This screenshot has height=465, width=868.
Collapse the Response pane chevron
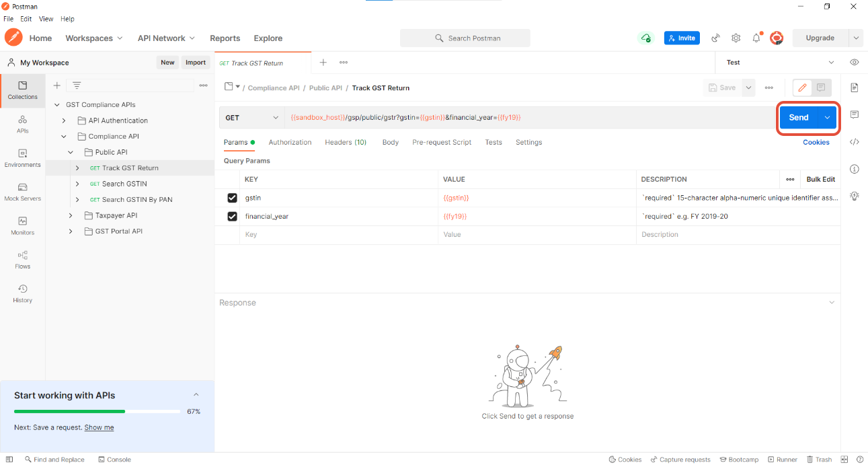(832, 303)
